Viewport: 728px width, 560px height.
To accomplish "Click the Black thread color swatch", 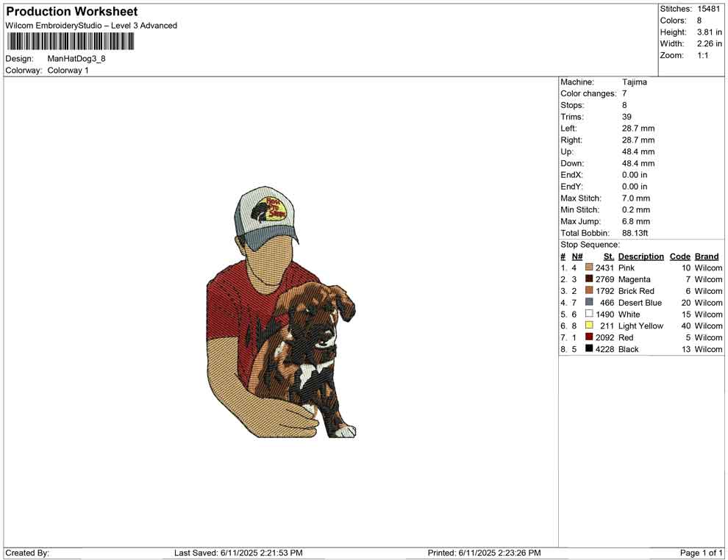I will pyautogui.click(x=589, y=348).
